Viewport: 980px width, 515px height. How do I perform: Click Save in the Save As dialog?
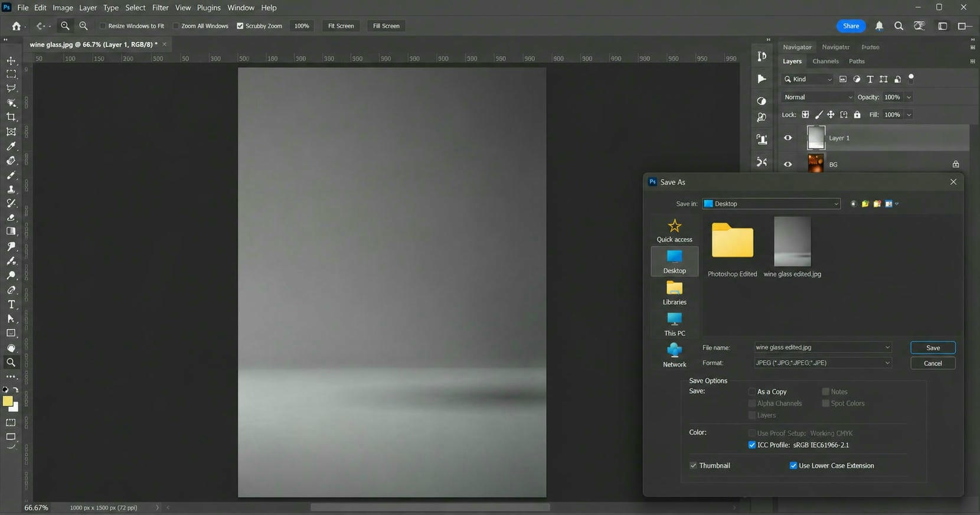[933, 348]
